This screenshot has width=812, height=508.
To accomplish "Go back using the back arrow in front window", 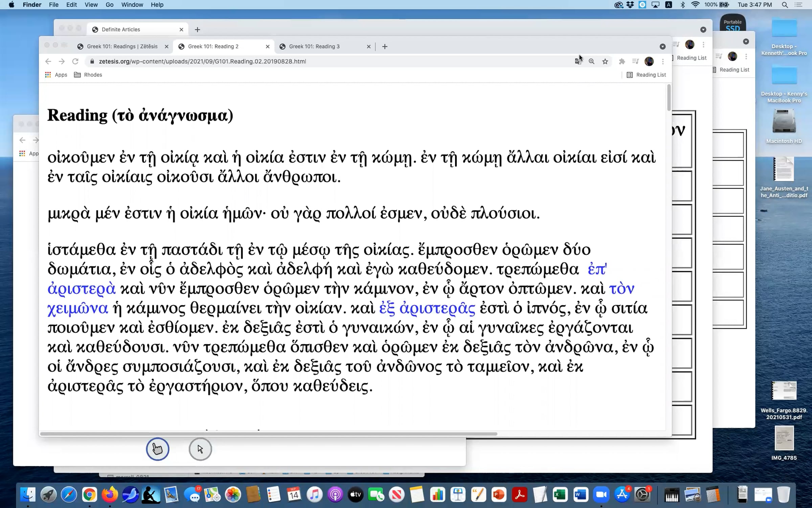I will [48, 61].
